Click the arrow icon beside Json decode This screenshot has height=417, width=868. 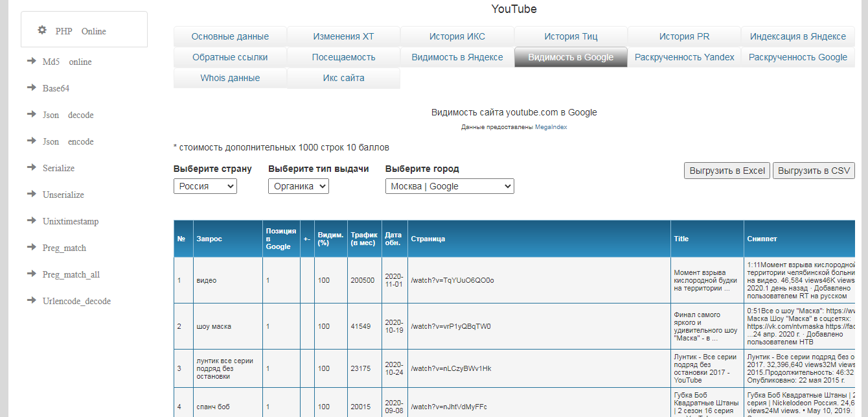pyautogui.click(x=31, y=114)
